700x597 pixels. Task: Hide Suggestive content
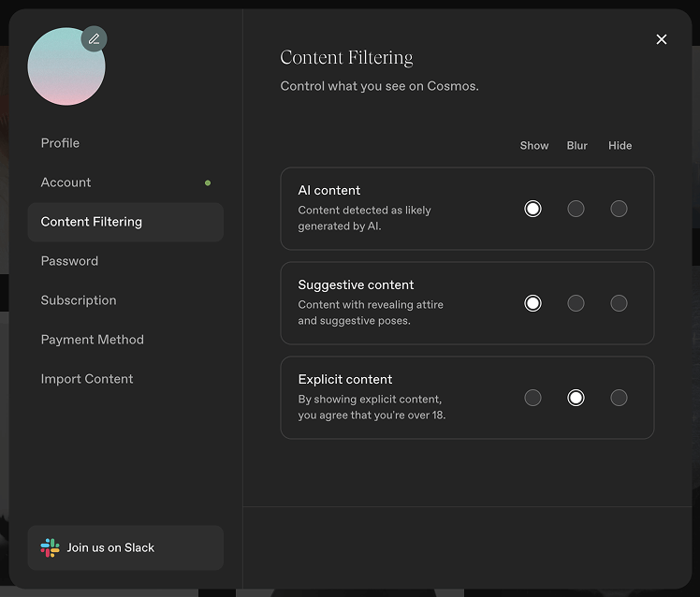619,303
